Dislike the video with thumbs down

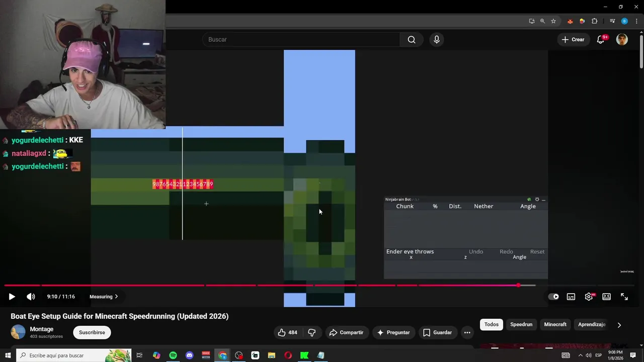pyautogui.click(x=311, y=332)
